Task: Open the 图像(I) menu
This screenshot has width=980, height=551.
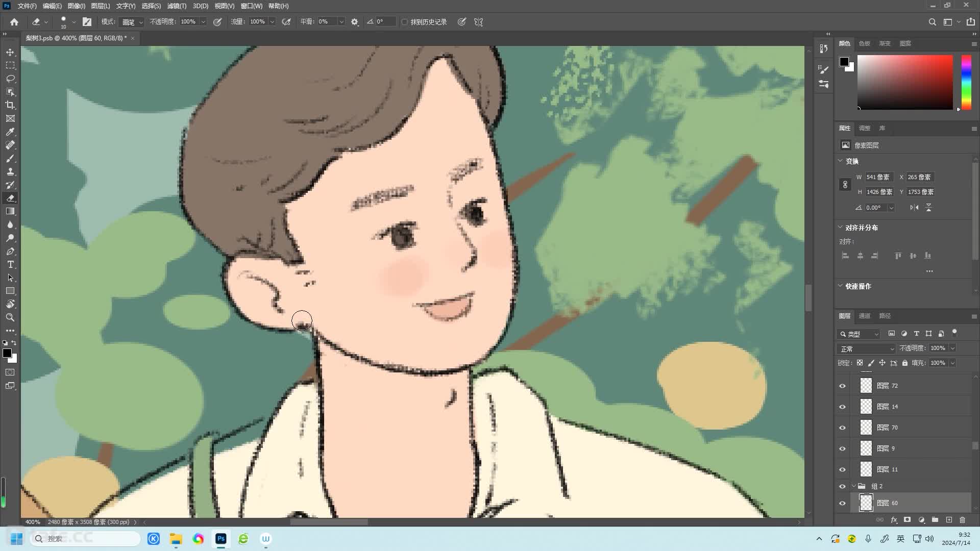Action: click(x=77, y=6)
